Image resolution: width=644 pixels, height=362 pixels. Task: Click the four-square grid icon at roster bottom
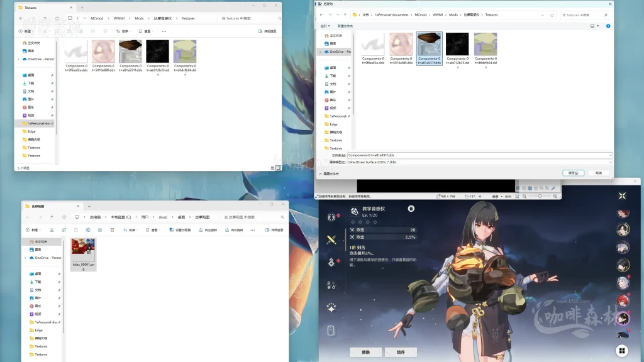point(621,351)
